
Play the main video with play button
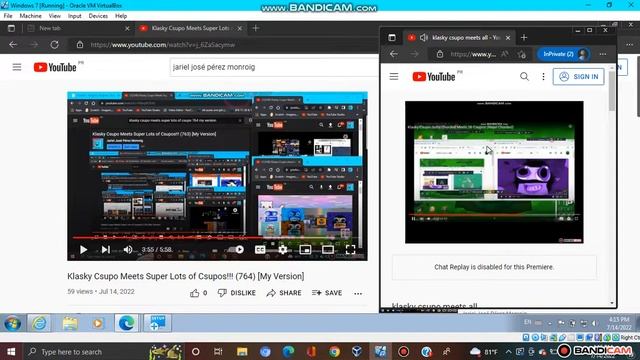[x=83, y=249]
